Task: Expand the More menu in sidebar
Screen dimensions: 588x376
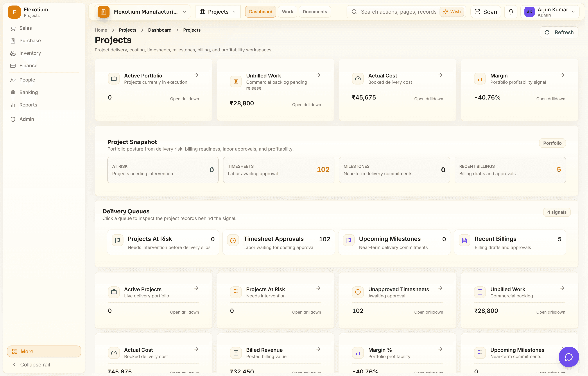Action: tap(44, 351)
